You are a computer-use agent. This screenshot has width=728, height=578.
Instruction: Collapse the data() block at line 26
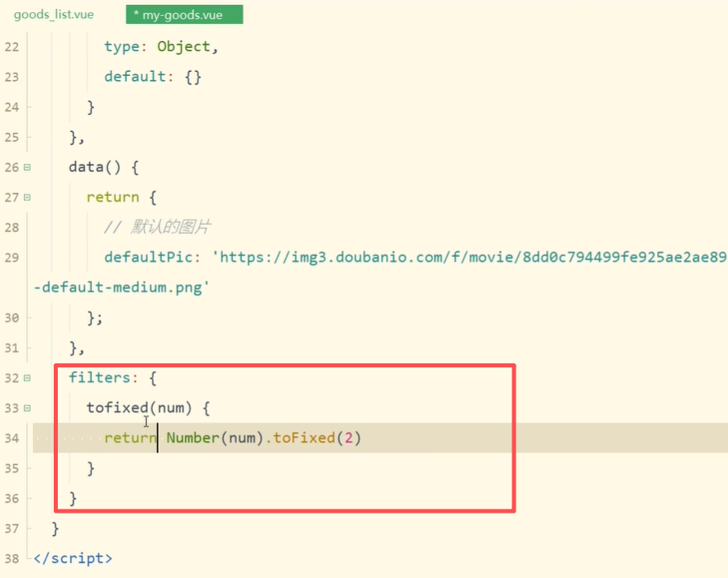coord(27,168)
